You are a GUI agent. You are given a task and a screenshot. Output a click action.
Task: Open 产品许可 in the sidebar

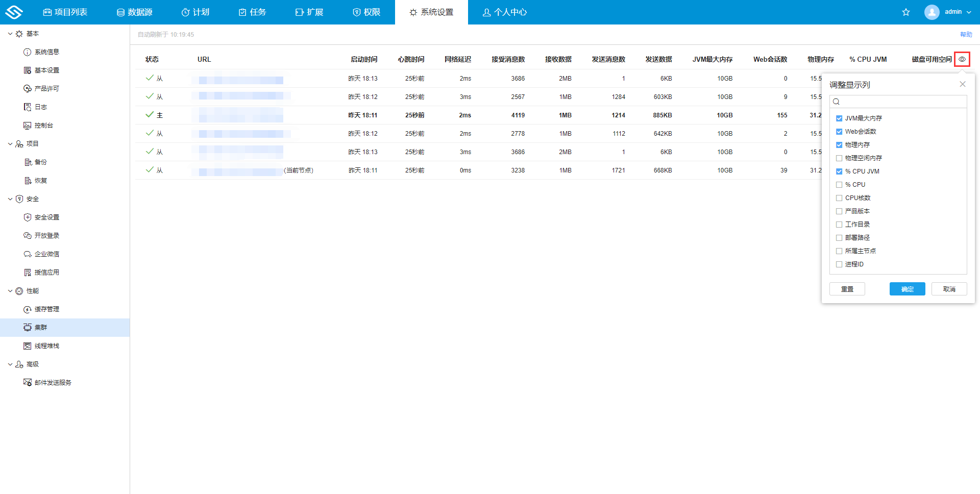coord(46,89)
